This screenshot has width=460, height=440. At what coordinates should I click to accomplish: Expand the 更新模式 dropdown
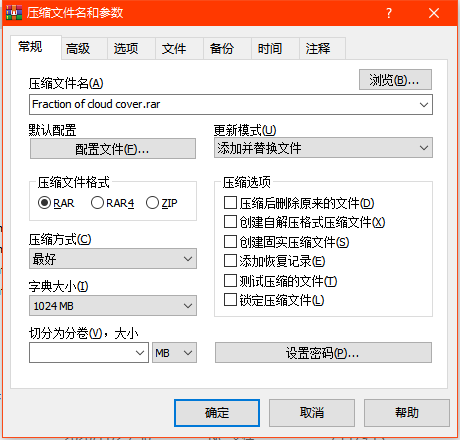(323, 148)
